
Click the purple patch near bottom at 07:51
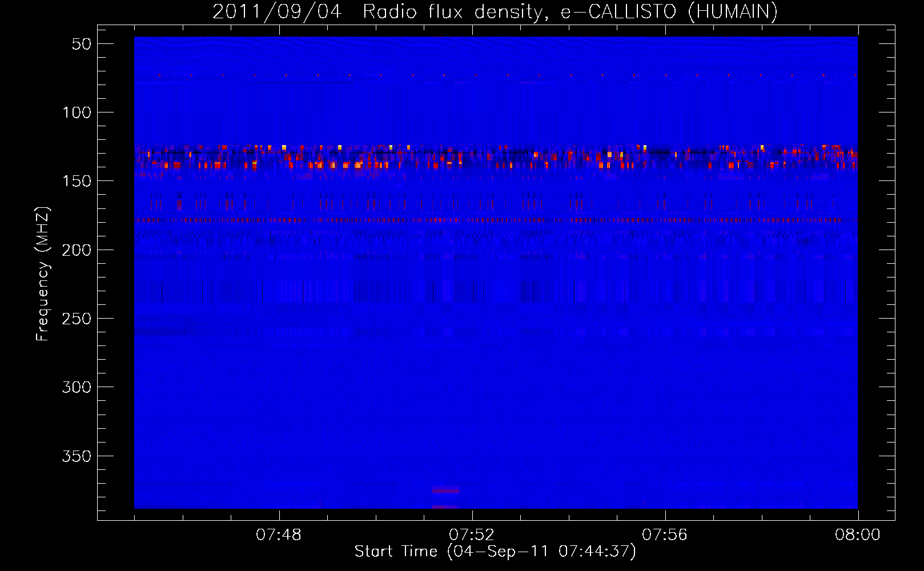point(445,490)
